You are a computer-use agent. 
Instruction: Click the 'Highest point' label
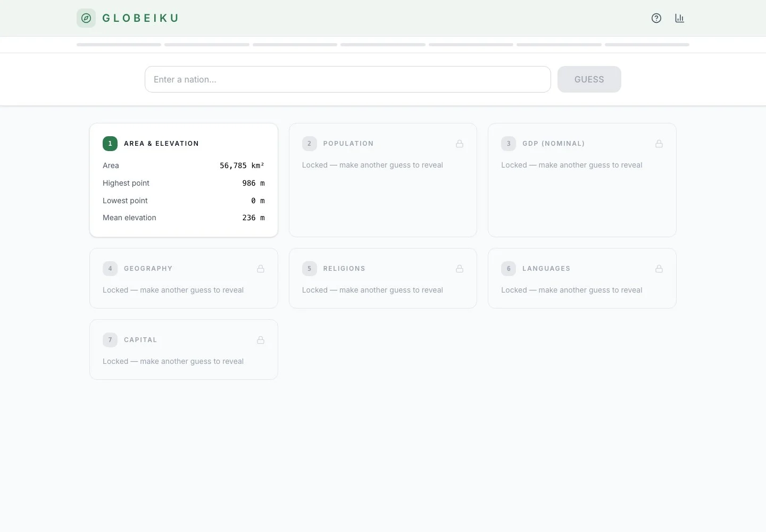(126, 183)
